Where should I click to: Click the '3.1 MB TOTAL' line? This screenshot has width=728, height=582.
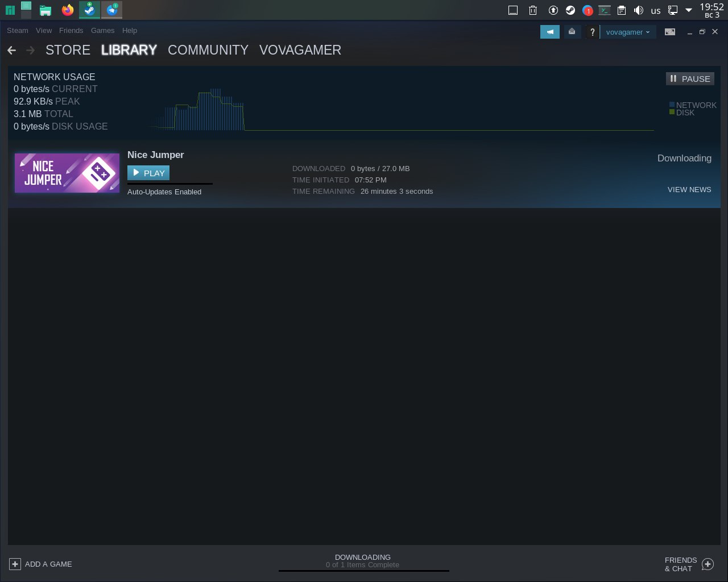click(43, 114)
